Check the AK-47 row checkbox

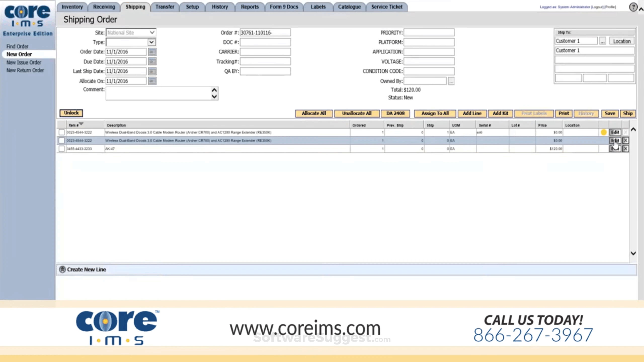tap(61, 149)
